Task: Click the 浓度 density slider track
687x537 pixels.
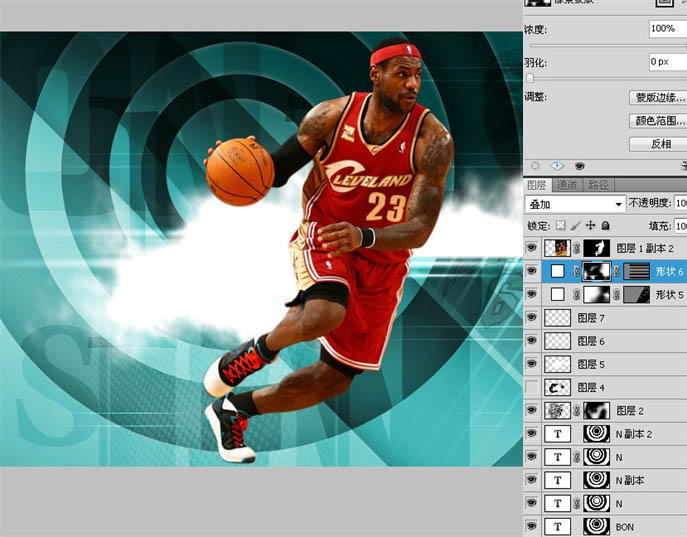Action: [x=608, y=46]
